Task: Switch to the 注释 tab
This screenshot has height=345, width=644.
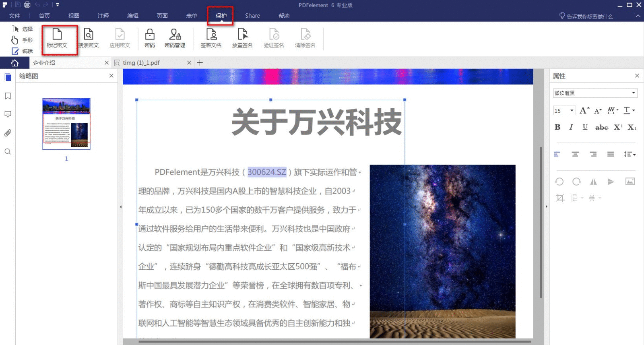Action: coord(103,16)
